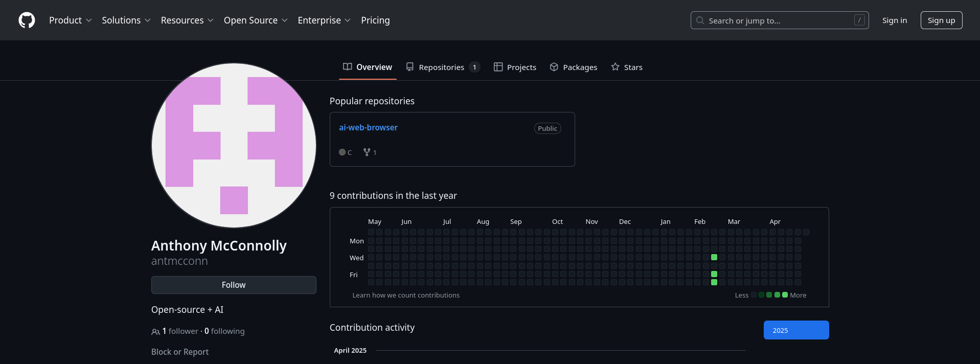Viewport: 980px width, 364px height.
Task: Go to the Pricing page
Action: 375,20
